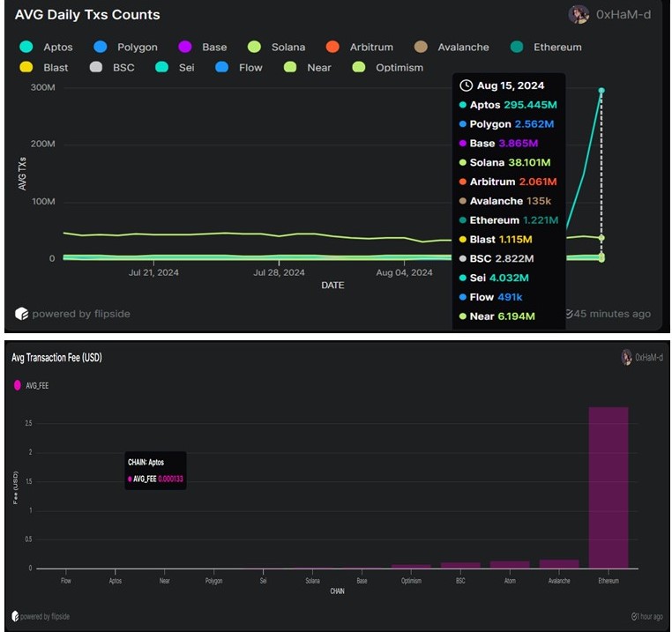Click the Ethereum bar in fee chart

[609, 487]
